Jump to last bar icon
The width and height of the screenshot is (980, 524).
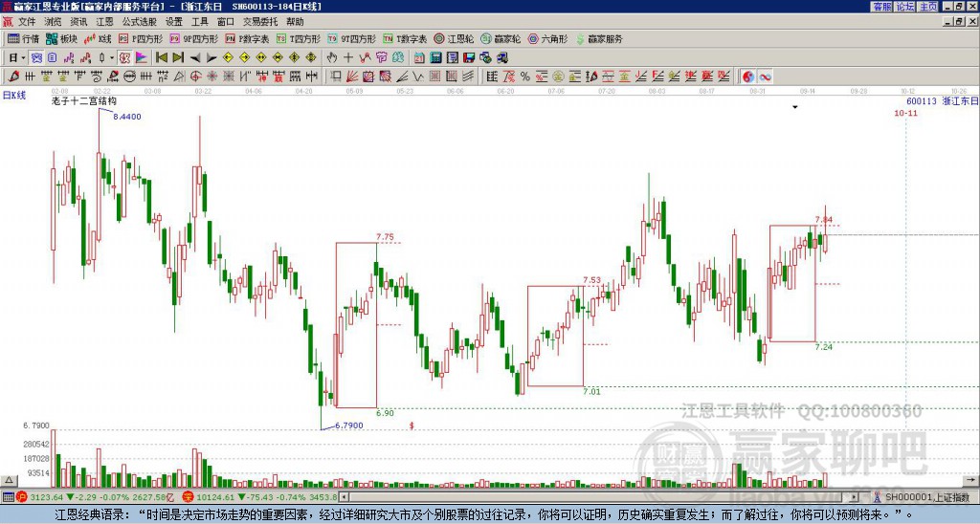(178, 58)
